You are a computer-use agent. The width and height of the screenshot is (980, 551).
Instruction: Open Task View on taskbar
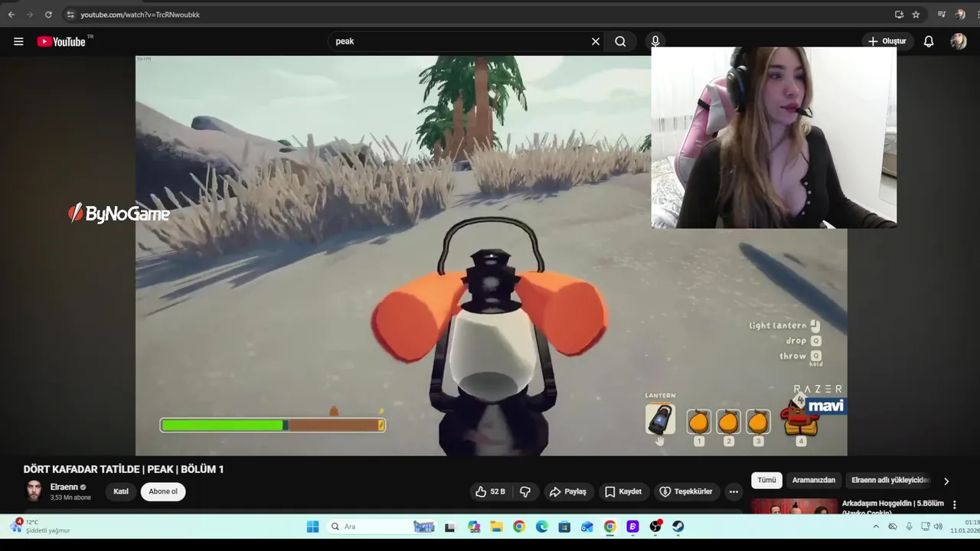point(450,527)
